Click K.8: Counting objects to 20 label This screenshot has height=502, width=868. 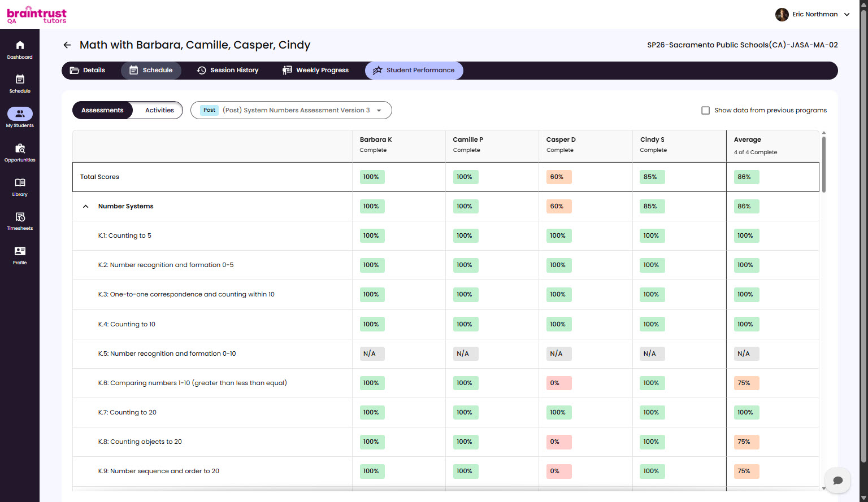[140, 442]
